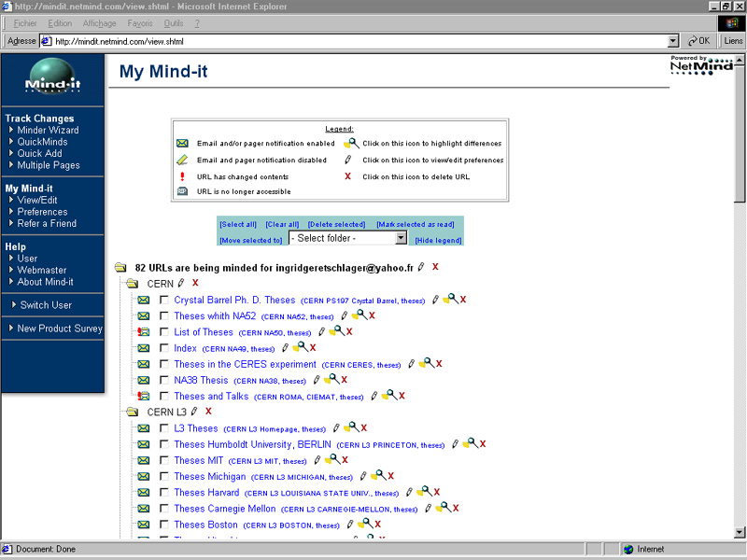Click the vertical scrollbar down arrow
The height and width of the screenshot is (560, 747).
click(x=740, y=532)
